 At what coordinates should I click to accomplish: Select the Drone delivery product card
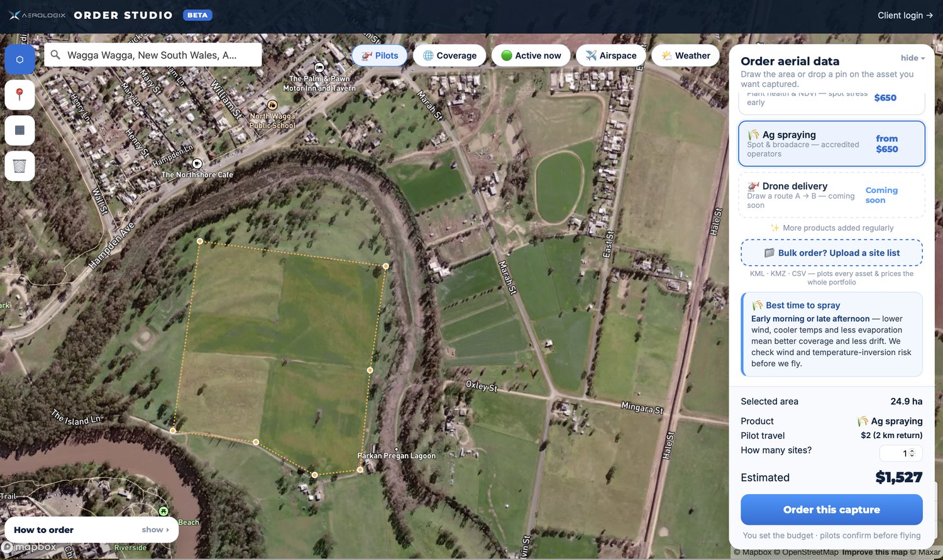tap(832, 195)
